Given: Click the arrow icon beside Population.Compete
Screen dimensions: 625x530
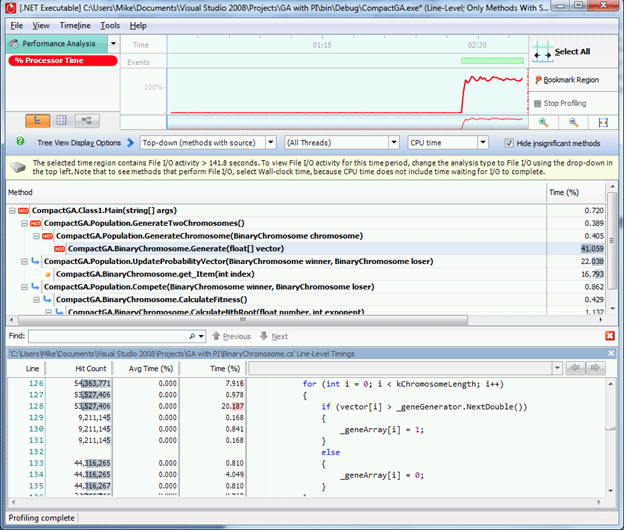Looking at the screenshot, I should [35, 287].
